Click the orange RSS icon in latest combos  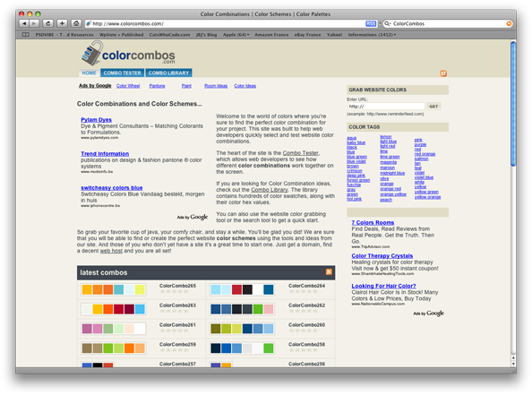(329, 271)
